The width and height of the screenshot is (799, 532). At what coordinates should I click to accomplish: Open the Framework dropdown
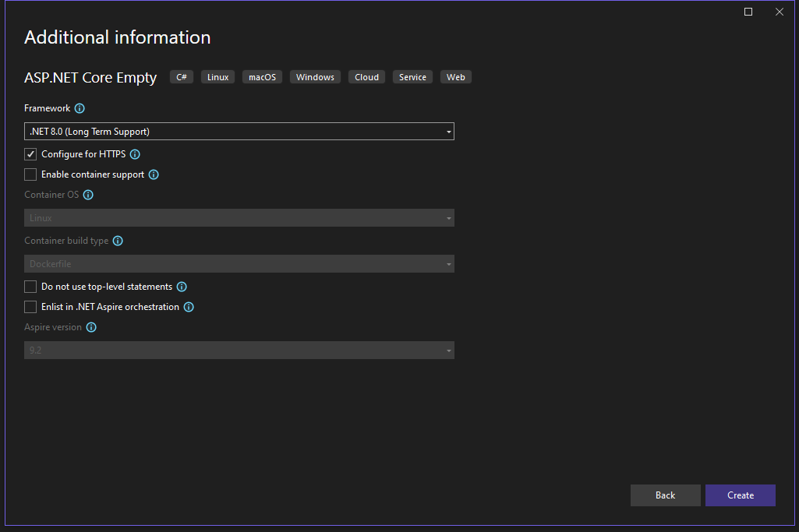point(239,132)
